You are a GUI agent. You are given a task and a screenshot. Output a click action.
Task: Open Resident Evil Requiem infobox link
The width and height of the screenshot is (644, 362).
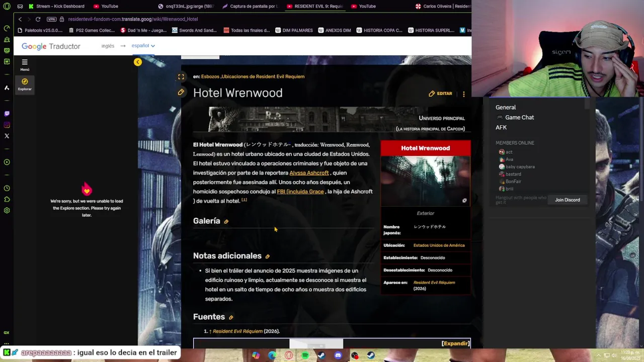[434, 283]
